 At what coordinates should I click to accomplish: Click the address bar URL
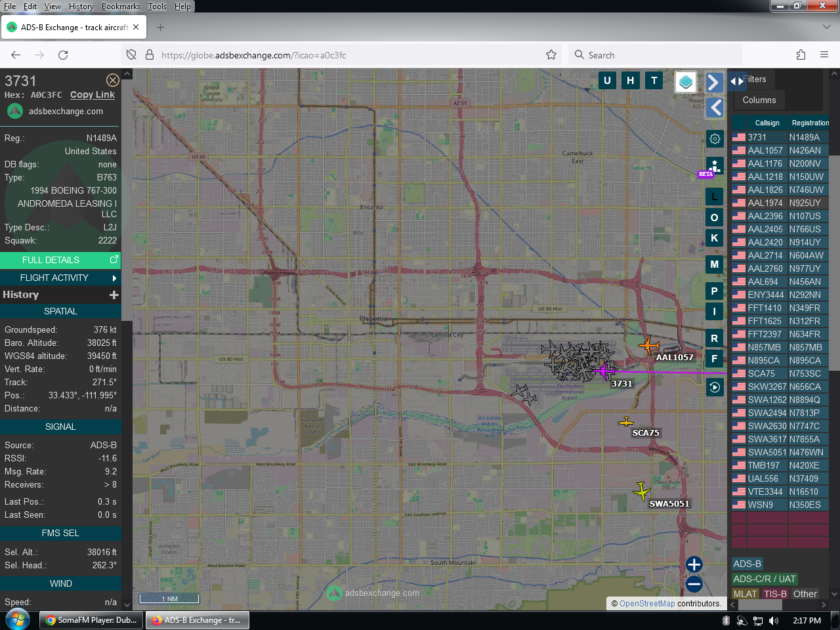coord(254,55)
